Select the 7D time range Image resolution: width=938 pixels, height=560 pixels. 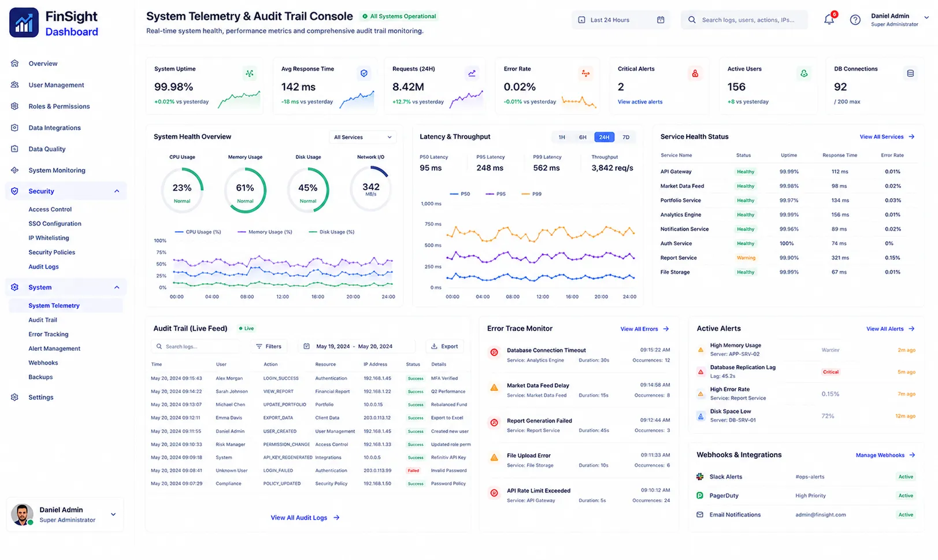(x=626, y=138)
